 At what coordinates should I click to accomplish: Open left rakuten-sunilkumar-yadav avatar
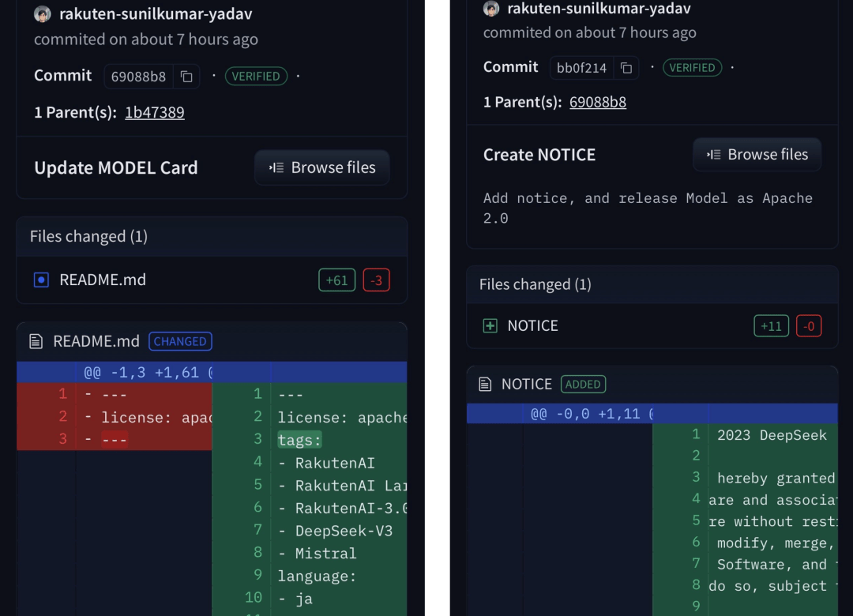click(43, 14)
